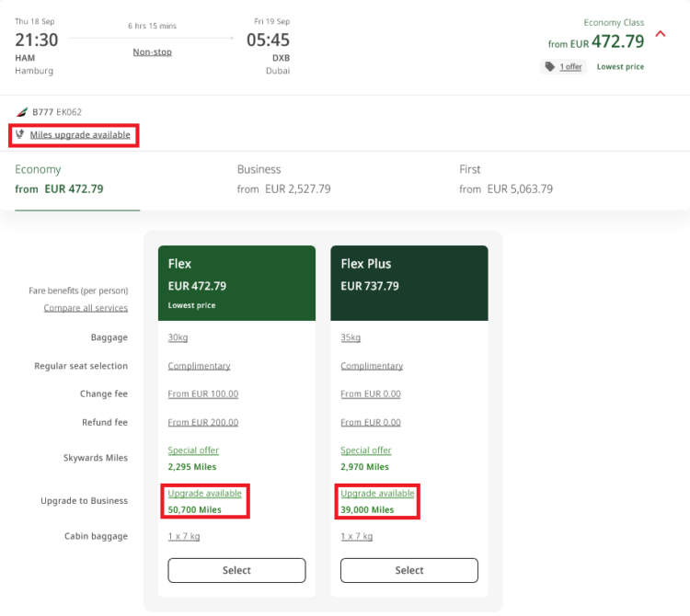Click the price tag offer icon
This screenshot has height=616, width=690.
pyautogui.click(x=549, y=66)
